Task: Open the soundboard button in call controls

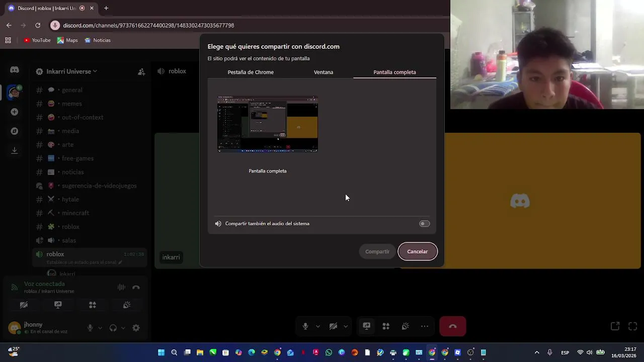Action: [x=406, y=326]
